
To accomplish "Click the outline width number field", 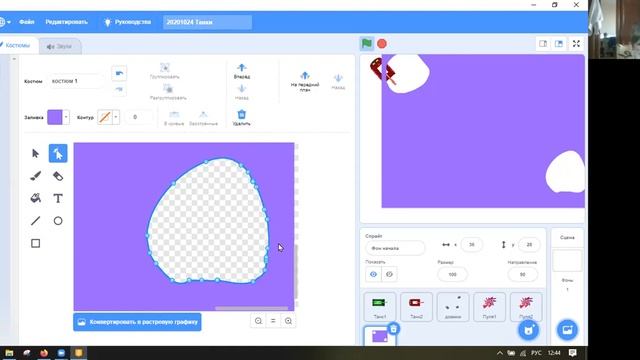I will 138,117.
